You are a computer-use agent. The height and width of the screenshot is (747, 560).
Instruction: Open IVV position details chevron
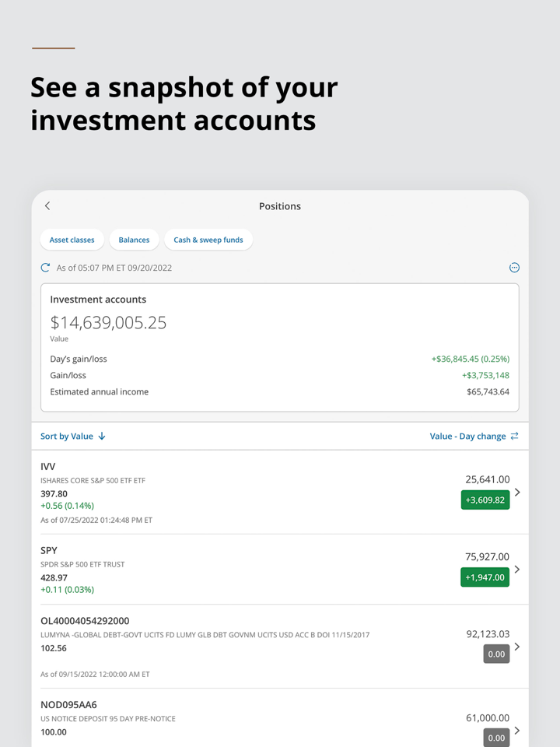518,492
